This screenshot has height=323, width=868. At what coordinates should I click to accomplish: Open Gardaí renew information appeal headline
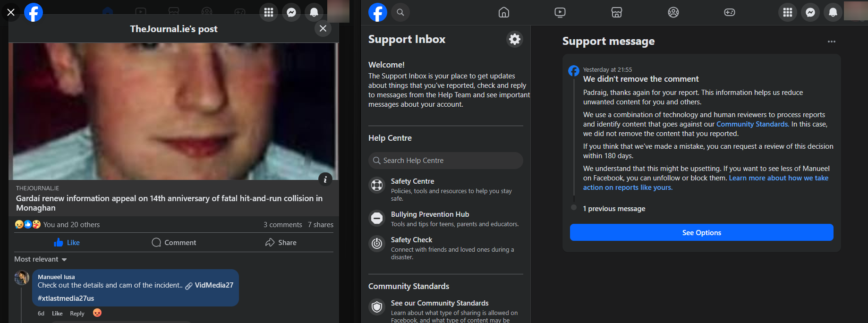pos(169,203)
